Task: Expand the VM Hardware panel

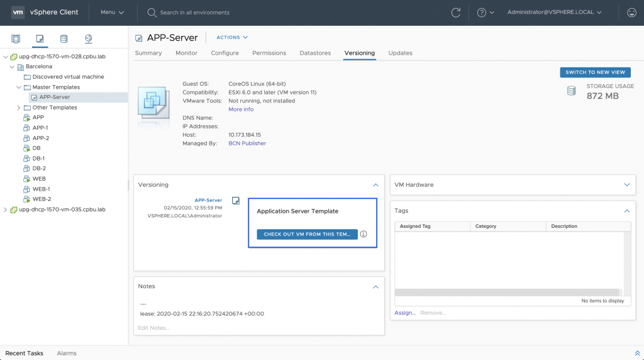Action: coord(626,185)
